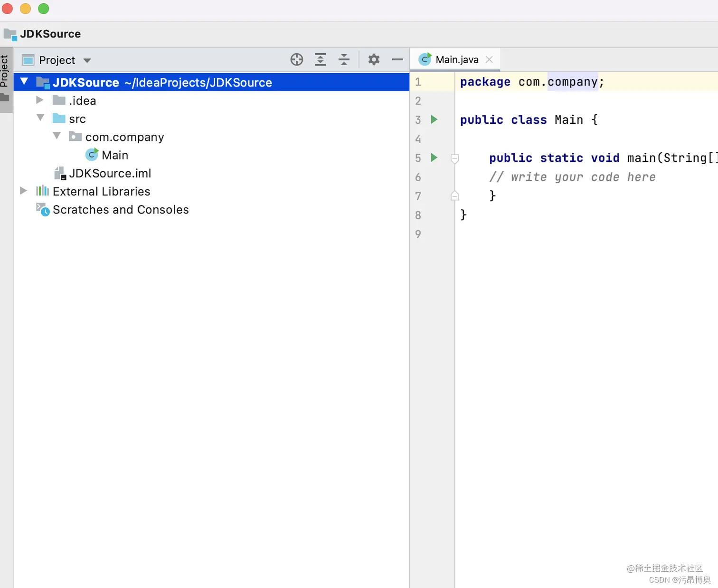
Task: Click line number 1 in gutter
Action: click(x=418, y=82)
